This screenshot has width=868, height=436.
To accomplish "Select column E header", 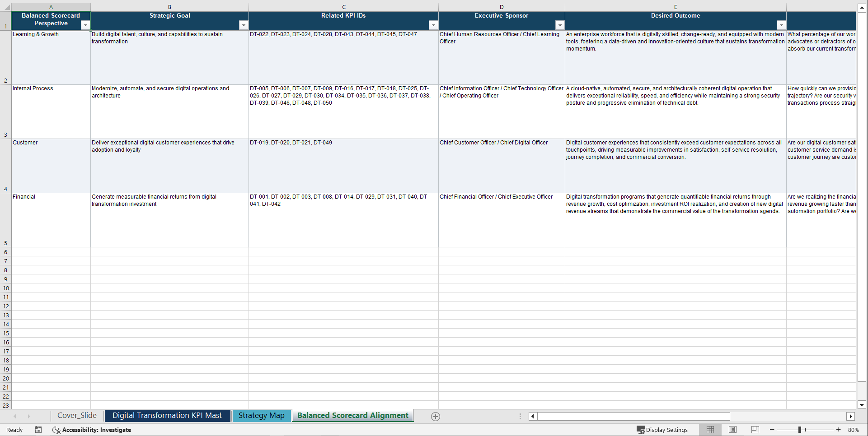I will point(676,7).
